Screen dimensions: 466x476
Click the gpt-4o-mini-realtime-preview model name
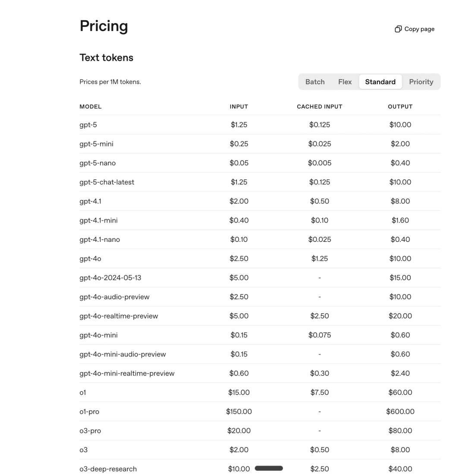coord(127,374)
